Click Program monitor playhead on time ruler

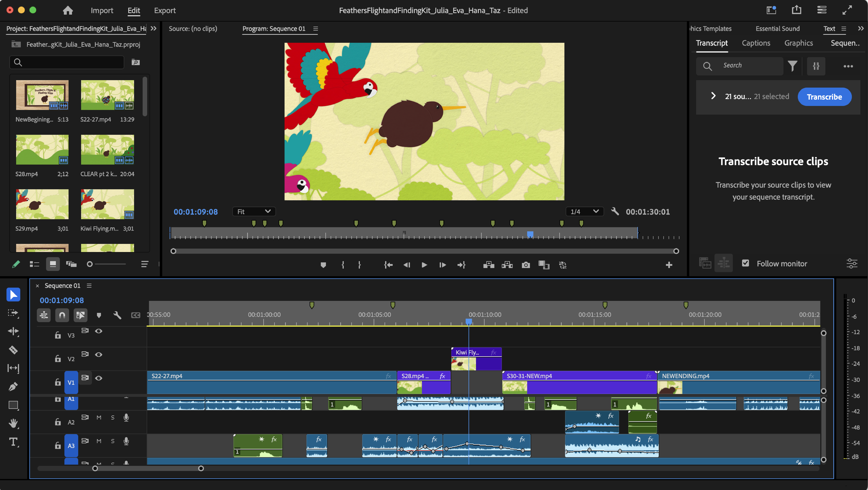coord(530,234)
